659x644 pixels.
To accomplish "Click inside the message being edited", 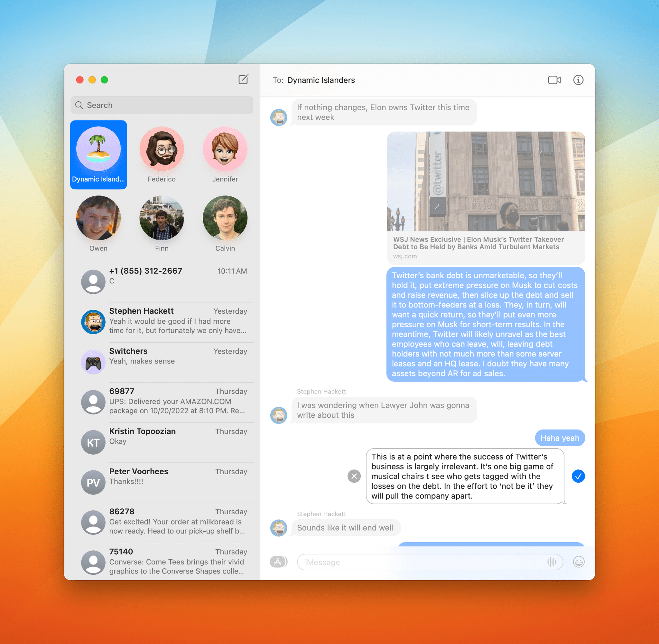I will coord(465,476).
